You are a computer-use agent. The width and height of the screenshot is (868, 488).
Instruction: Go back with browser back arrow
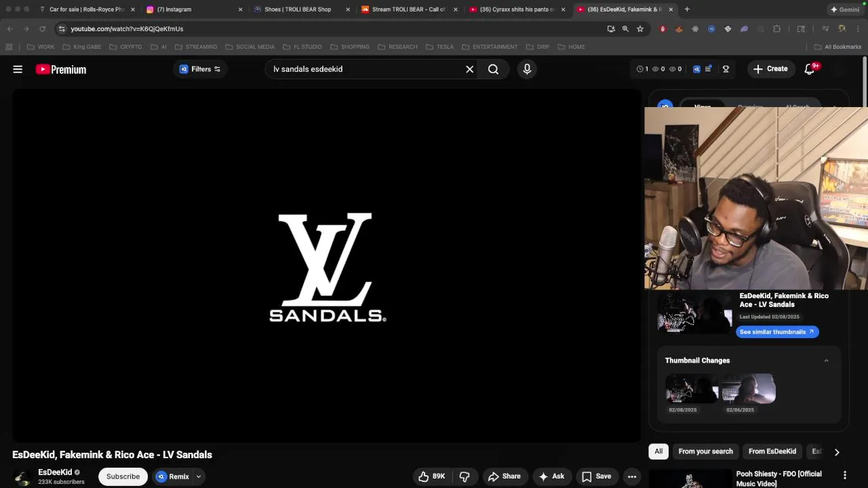(9, 29)
